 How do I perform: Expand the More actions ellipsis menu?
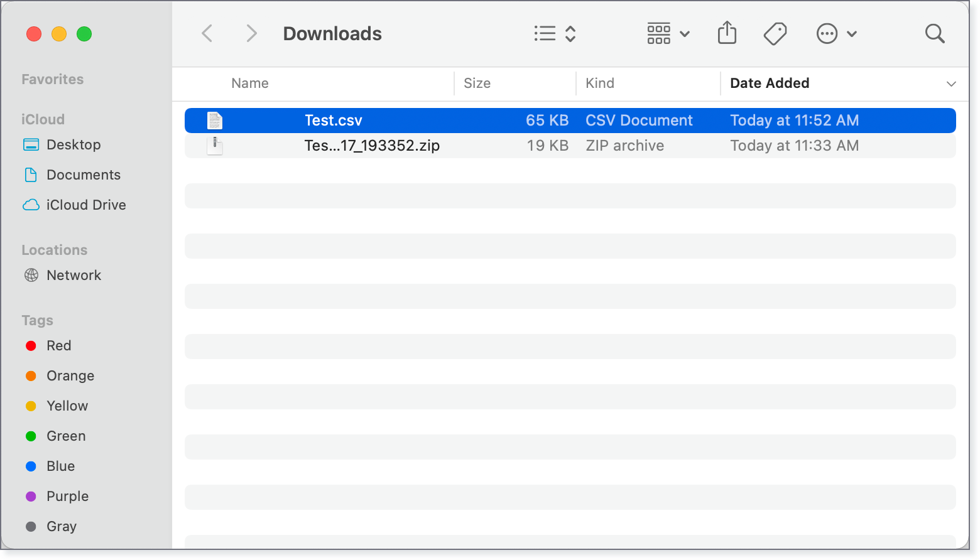pyautogui.click(x=836, y=33)
